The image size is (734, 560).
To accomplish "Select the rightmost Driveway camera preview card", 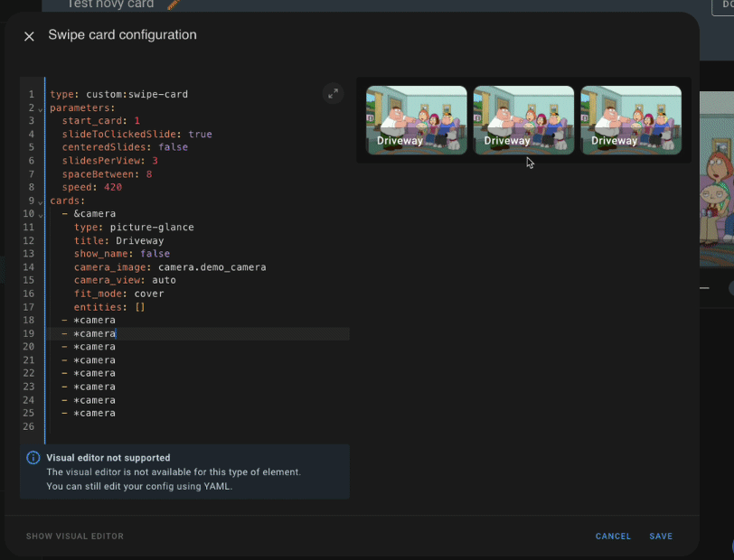I will 631,120.
